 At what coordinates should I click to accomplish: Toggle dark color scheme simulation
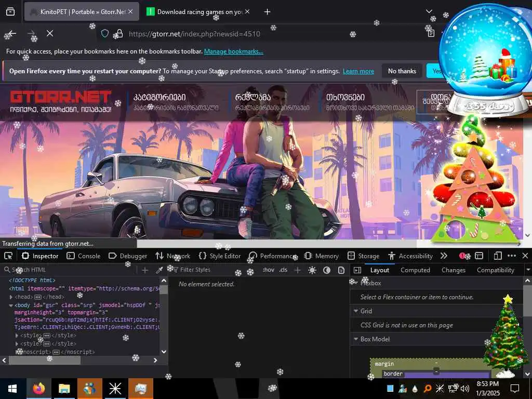pos(327,270)
